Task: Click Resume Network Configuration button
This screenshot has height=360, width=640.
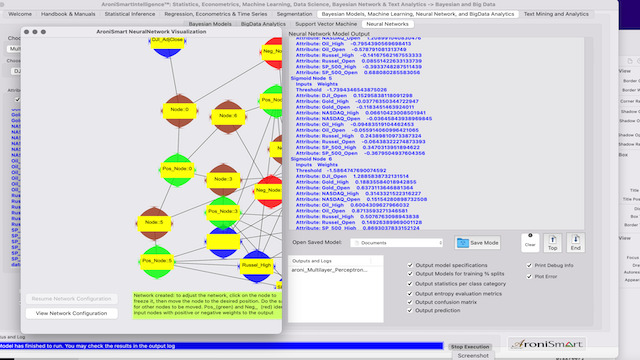Action: 71,299
